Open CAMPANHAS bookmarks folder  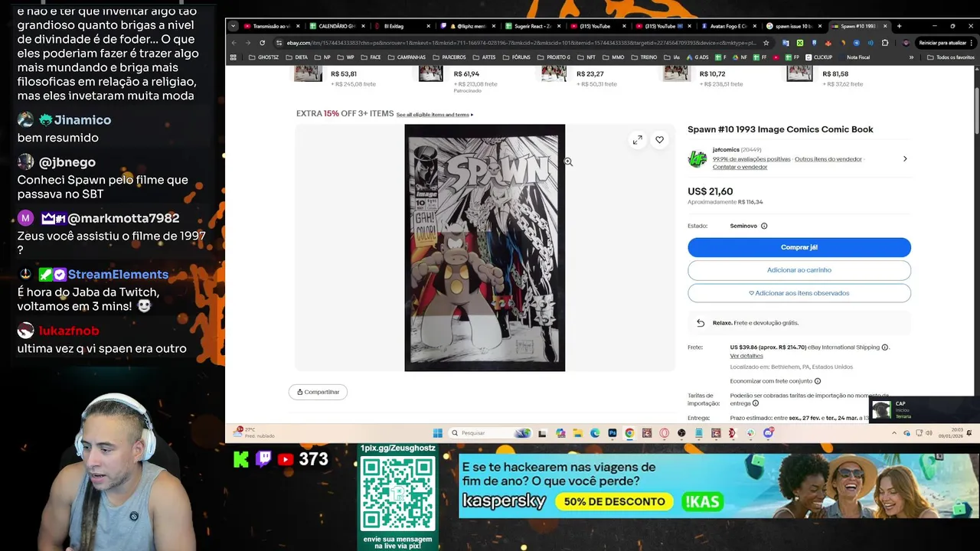(x=407, y=57)
